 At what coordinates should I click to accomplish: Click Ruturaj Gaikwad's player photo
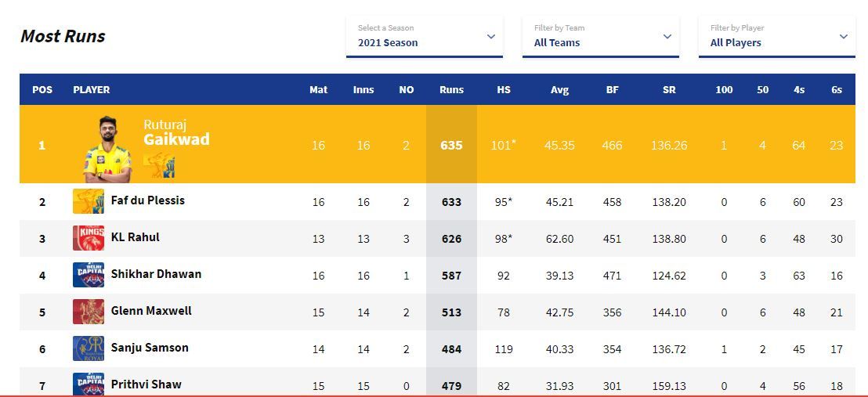(106, 147)
